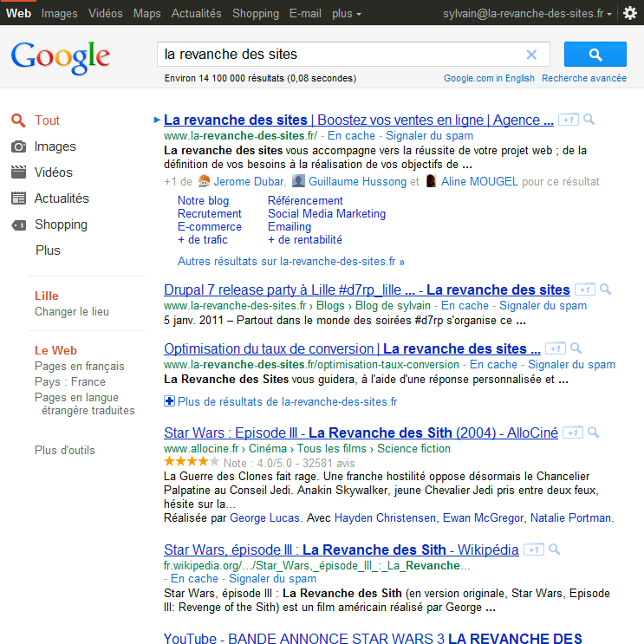
Task: Open 'Star Wars : Episode III' AlloCiné result
Action: tap(361, 433)
